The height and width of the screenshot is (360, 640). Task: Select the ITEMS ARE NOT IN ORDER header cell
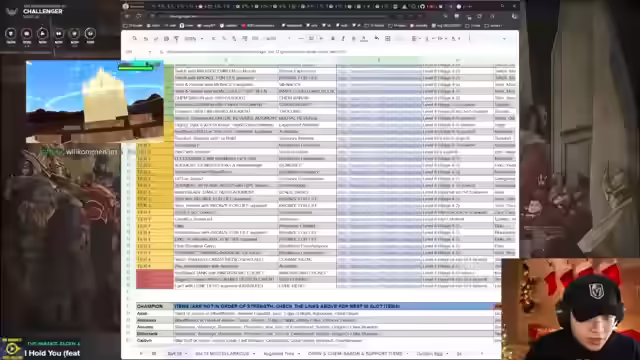pyautogui.click(x=333, y=306)
